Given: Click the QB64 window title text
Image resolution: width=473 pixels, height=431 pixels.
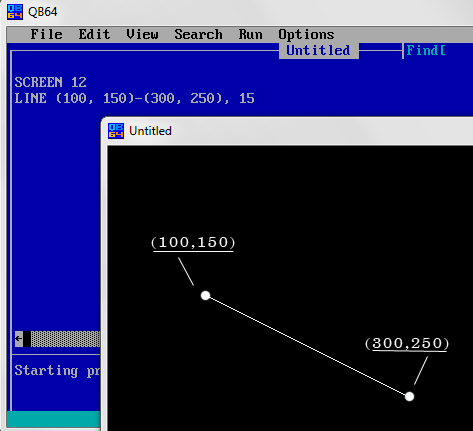Looking at the screenshot, I should coord(43,12).
